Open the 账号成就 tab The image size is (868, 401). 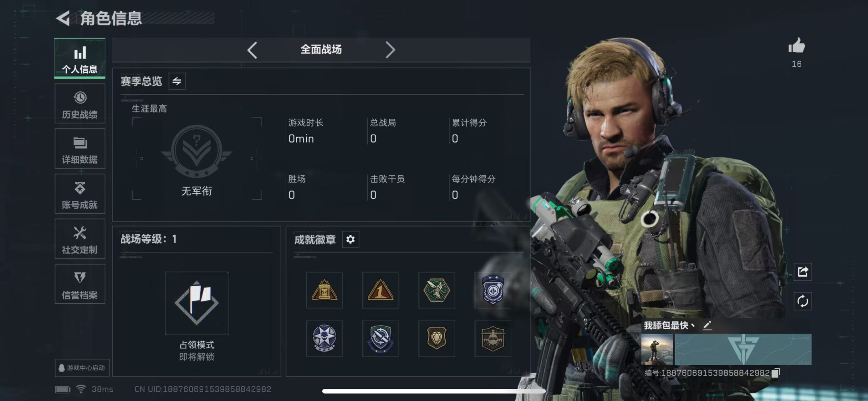(80, 194)
